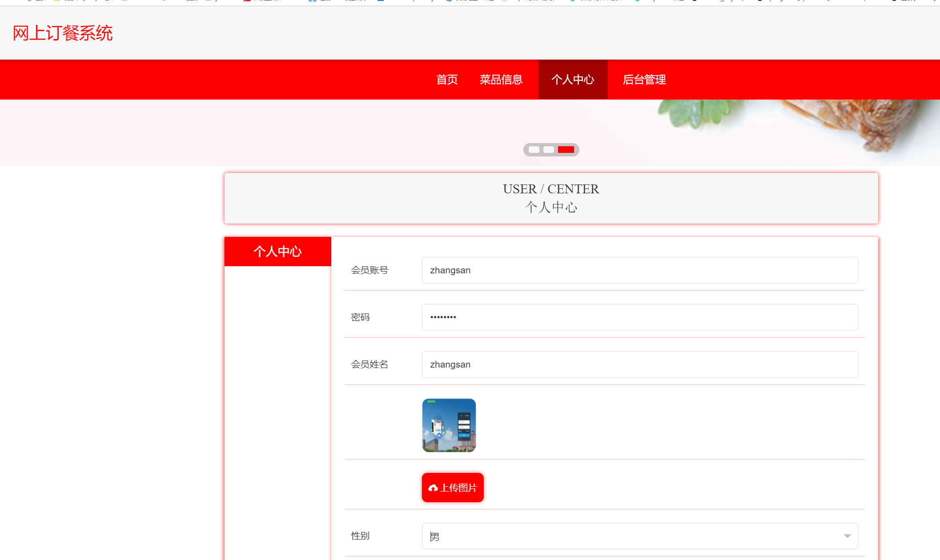The width and height of the screenshot is (940, 560).
Task: Click the green circular favicon in the bookmarks bar
Action: 572,1
